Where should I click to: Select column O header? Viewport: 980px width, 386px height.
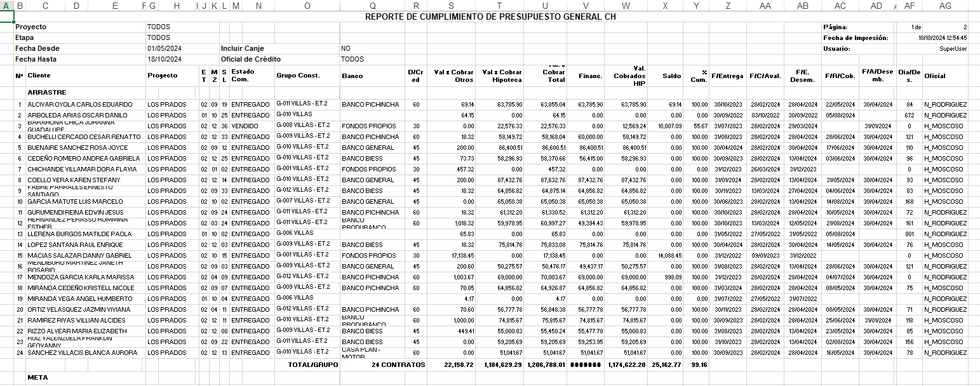307,6
